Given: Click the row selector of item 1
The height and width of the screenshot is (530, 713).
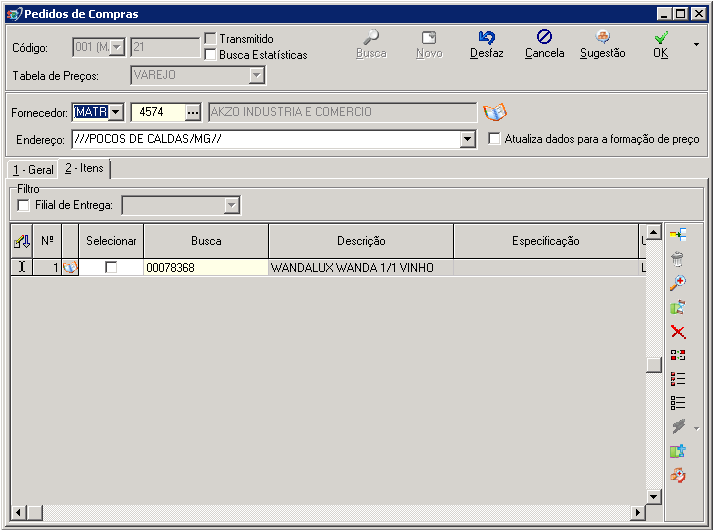Looking at the screenshot, I should (x=21, y=267).
